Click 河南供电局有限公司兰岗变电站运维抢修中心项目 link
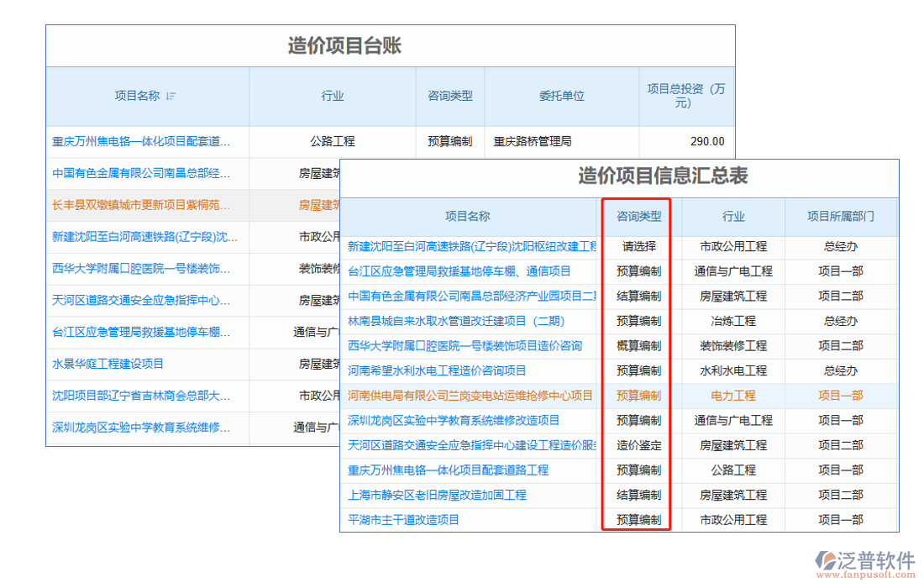This screenshot has height=588, width=924. (x=470, y=396)
